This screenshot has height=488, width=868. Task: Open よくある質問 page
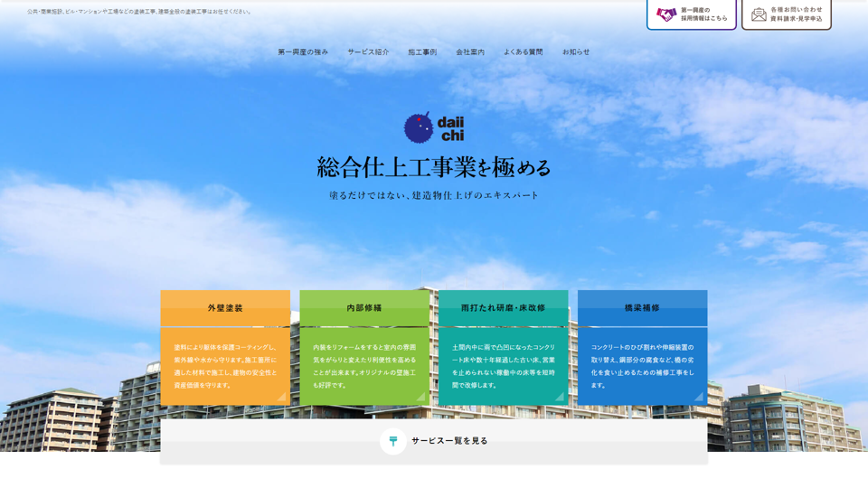coord(524,52)
